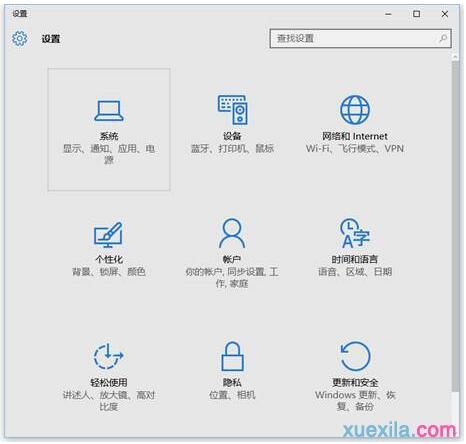Screen dimensions: 466x444
Task: Open the 系统 laptop icon tile
Action: coord(109,111)
